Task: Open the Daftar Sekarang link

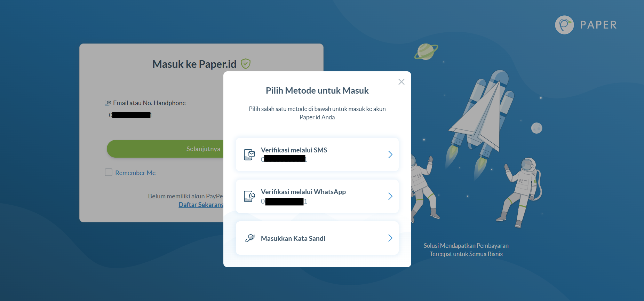Action: click(x=201, y=205)
